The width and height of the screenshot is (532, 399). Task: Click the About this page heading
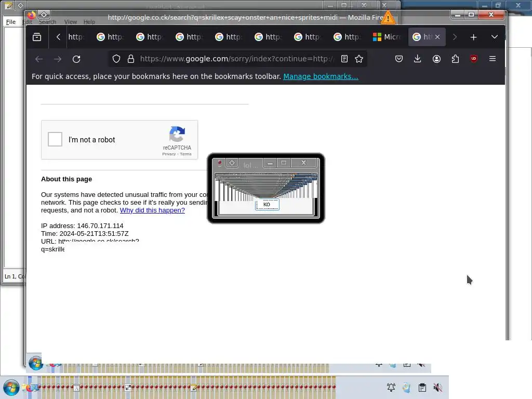coord(66,179)
